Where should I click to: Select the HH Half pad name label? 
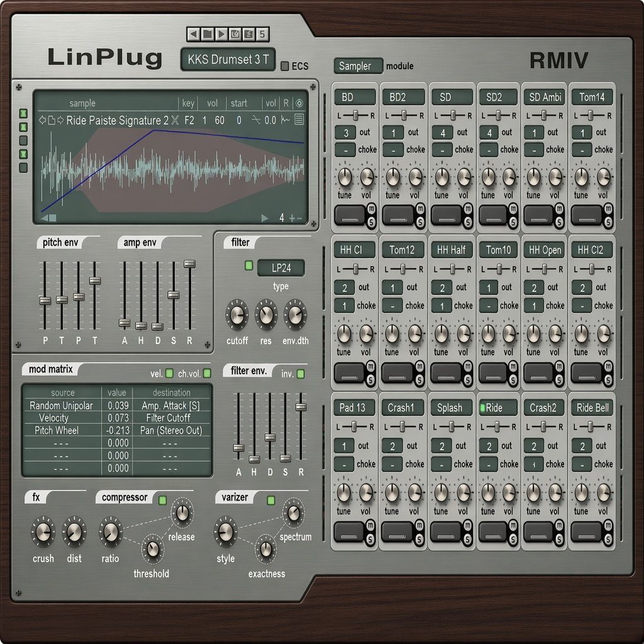click(x=451, y=250)
